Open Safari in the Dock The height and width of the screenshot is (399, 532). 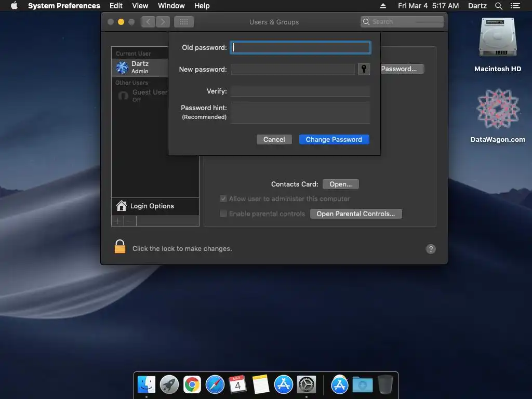[x=215, y=384]
